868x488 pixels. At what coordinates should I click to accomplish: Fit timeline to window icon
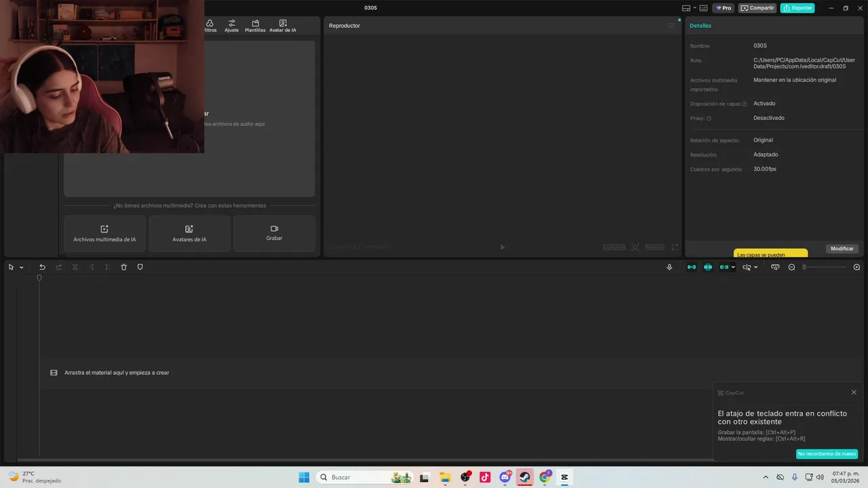(x=775, y=267)
